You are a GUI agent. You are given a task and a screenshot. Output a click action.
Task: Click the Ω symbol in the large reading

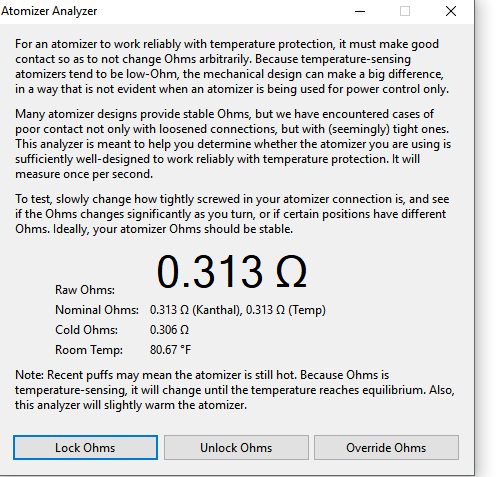[291, 271]
